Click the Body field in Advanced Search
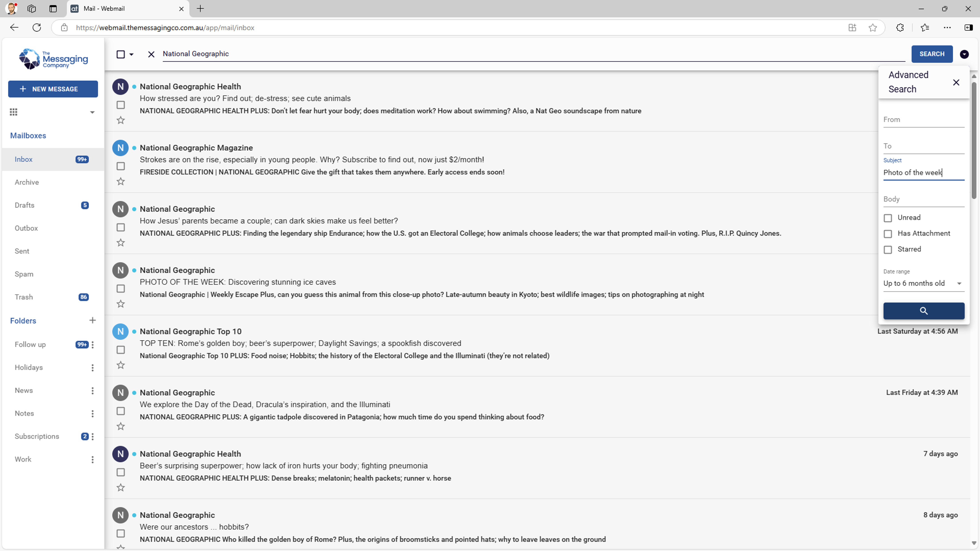This screenshot has width=980, height=551. tap(924, 200)
